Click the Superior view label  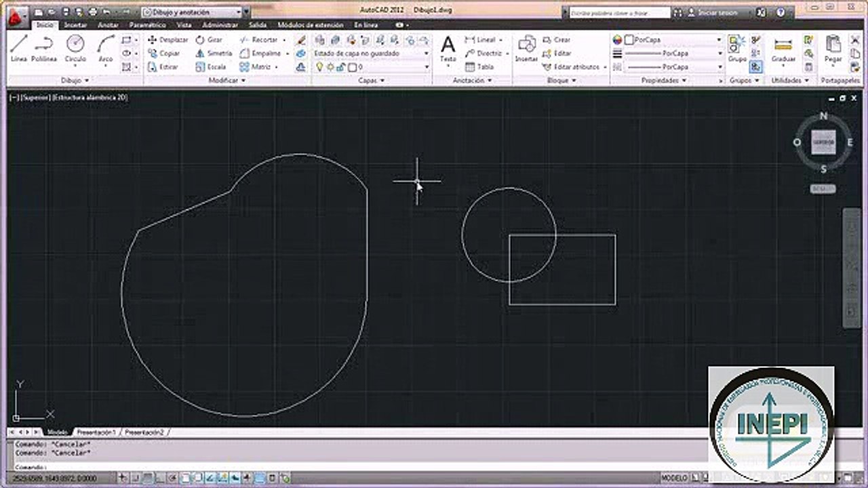point(35,98)
